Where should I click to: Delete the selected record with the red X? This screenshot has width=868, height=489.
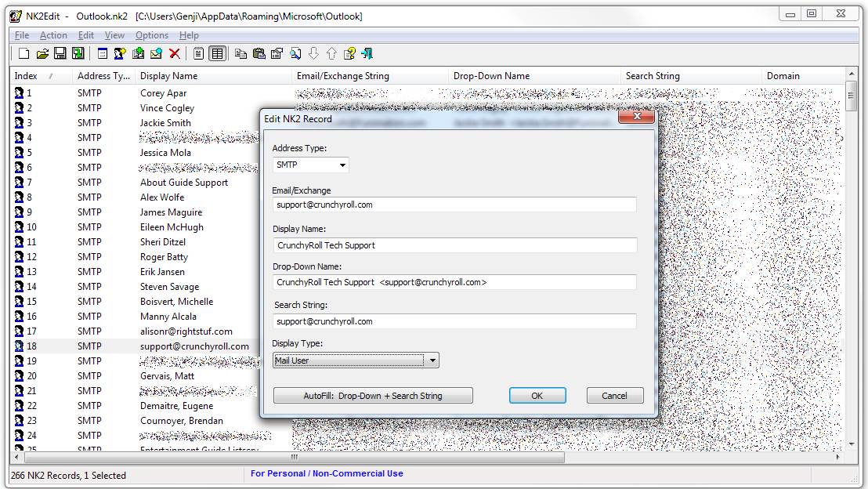pyautogui.click(x=175, y=54)
